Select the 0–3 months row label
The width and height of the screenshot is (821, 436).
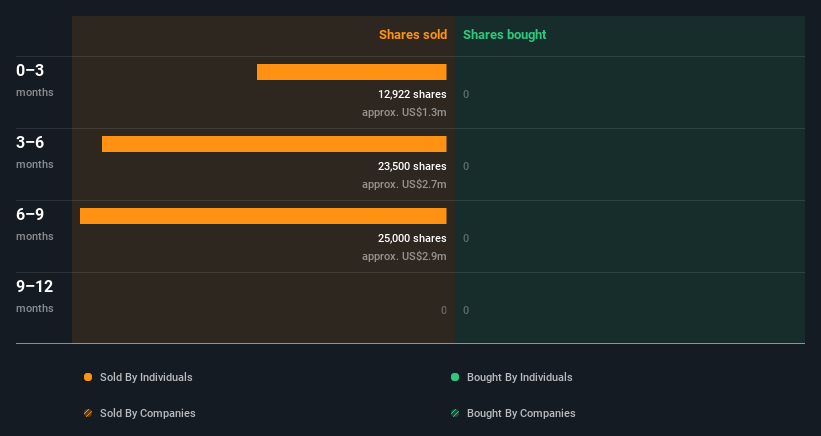[x=35, y=80]
